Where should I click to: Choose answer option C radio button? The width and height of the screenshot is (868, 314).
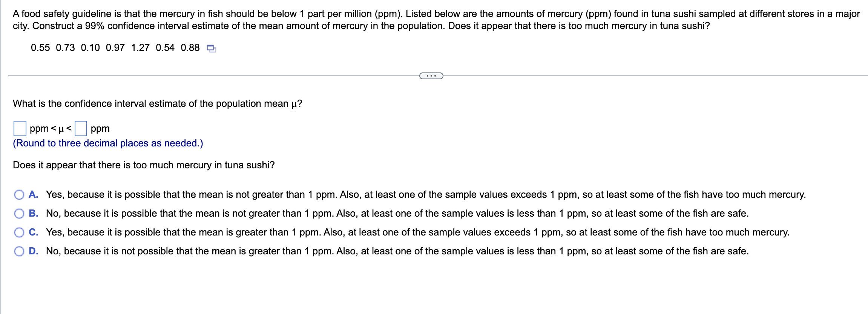[19, 232]
